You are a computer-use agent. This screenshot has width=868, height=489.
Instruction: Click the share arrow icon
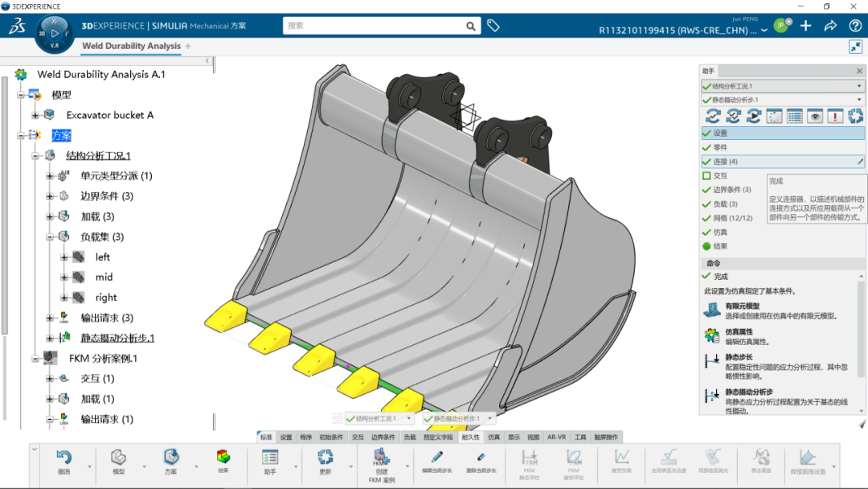(x=830, y=26)
